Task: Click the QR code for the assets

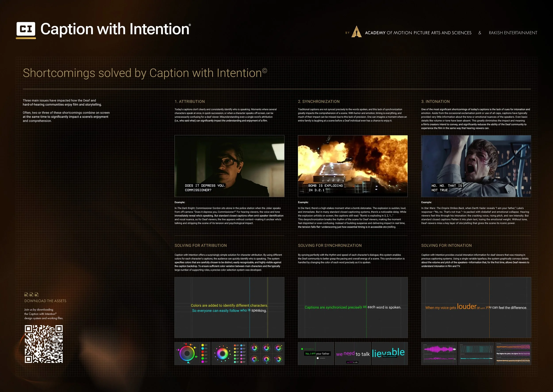Action: tap(44, 344)
